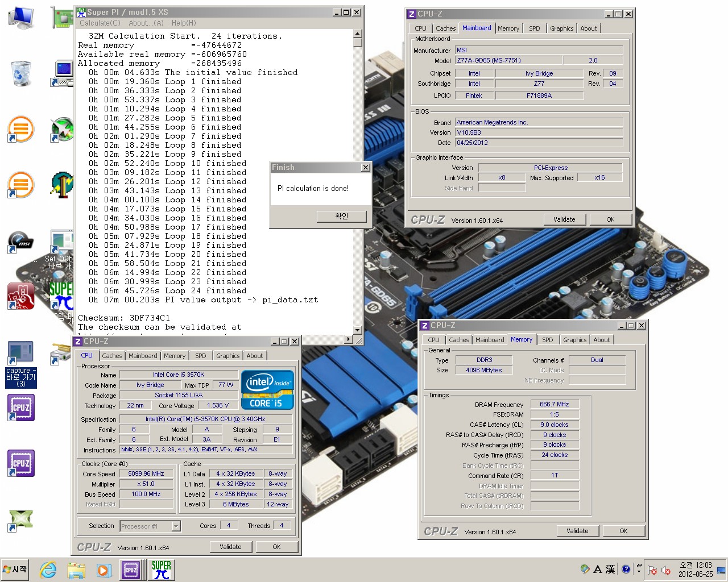
Task: Open Super PI Calculate menu
Action: (x=100, y=23)
